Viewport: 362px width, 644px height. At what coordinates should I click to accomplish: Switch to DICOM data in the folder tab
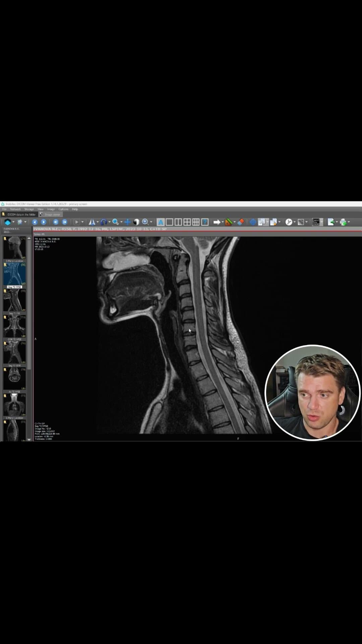point(19,214)
